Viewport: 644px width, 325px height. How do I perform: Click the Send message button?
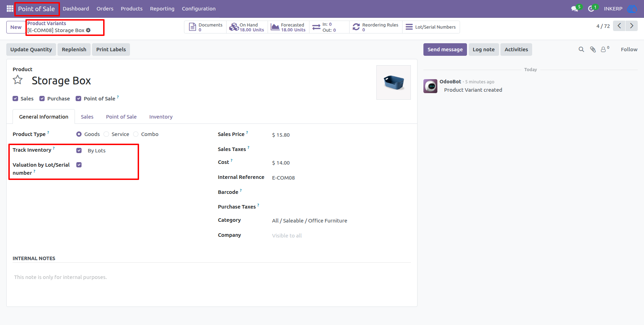(445, 50)
